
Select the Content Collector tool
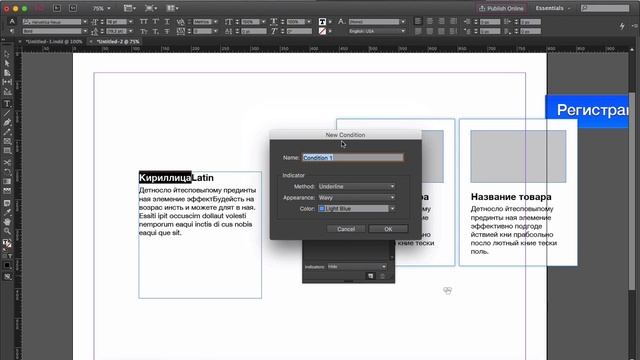point(7,92)
